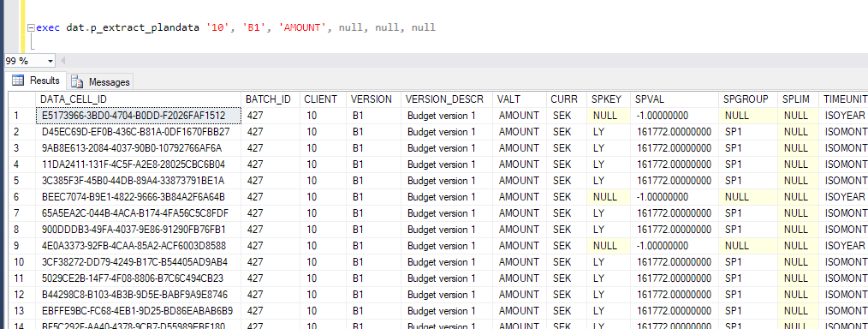Select the VERSION_DESCR column header
Image resolution: width=868 pixels, height=329 pixels.
point(447,99)
